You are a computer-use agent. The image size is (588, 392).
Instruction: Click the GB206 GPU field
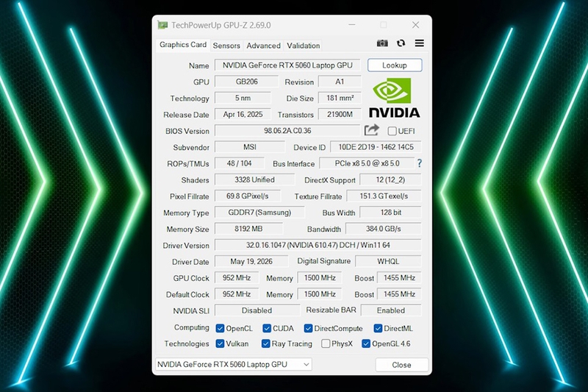coord(246,82)
